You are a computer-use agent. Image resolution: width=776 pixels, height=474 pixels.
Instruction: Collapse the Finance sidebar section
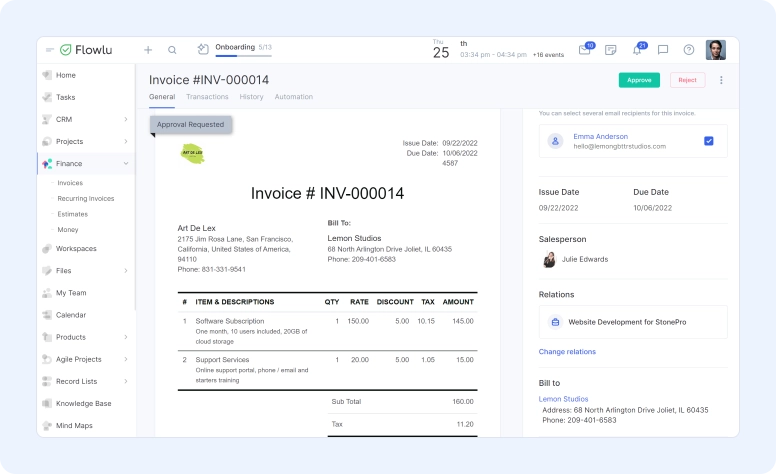point(126,163)
